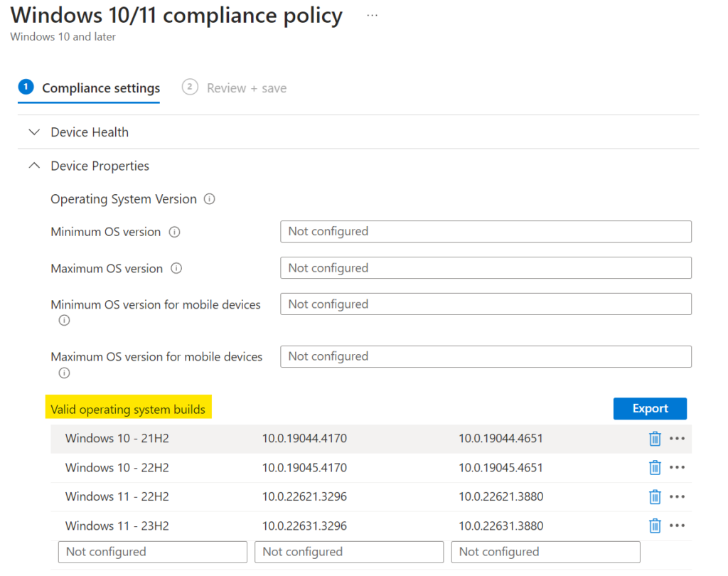Screen dimensions: 728x576
Task: Open the ellipsis menu for Windows 11 - 22H2
Action: pos(677,496)
